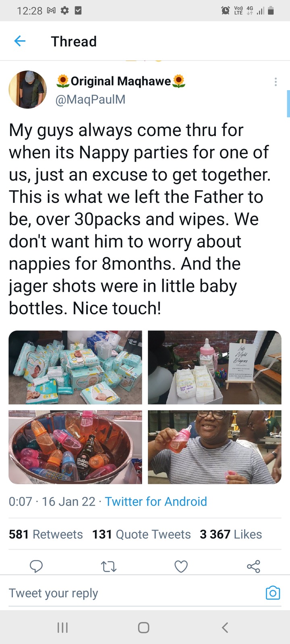
Task: View the 581 Retweets list
Action: pyautogui.click(x=46, y=534)
